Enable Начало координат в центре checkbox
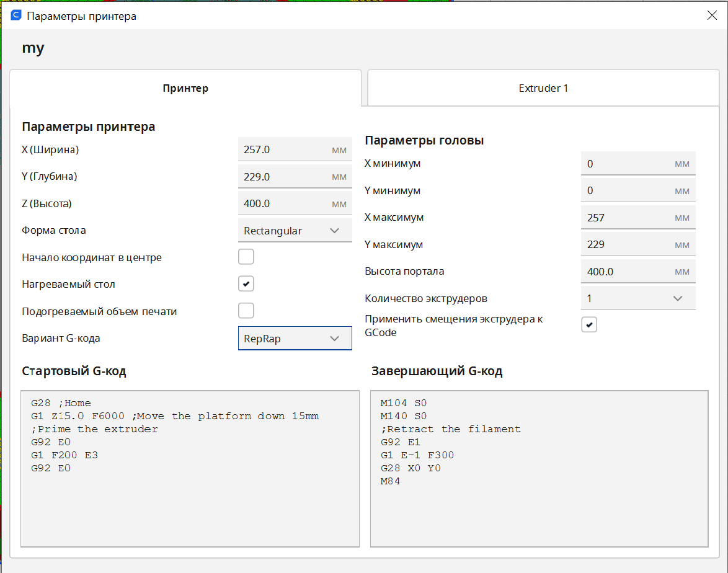 click(x=246, y=257)
